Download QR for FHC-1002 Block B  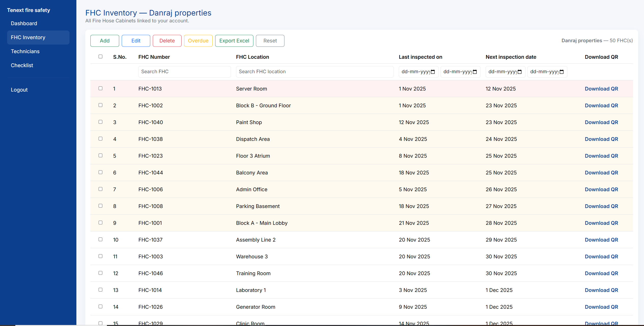(x=601, y=106)
